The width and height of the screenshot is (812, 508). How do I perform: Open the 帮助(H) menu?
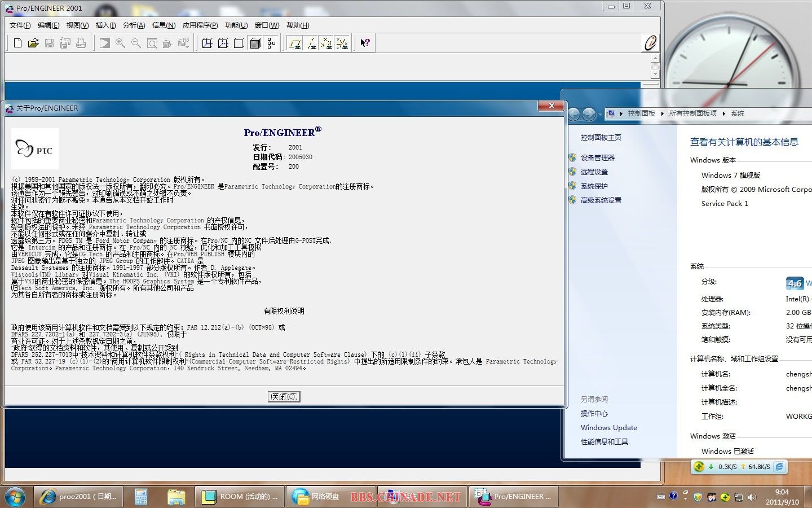(x=298, y=25)
